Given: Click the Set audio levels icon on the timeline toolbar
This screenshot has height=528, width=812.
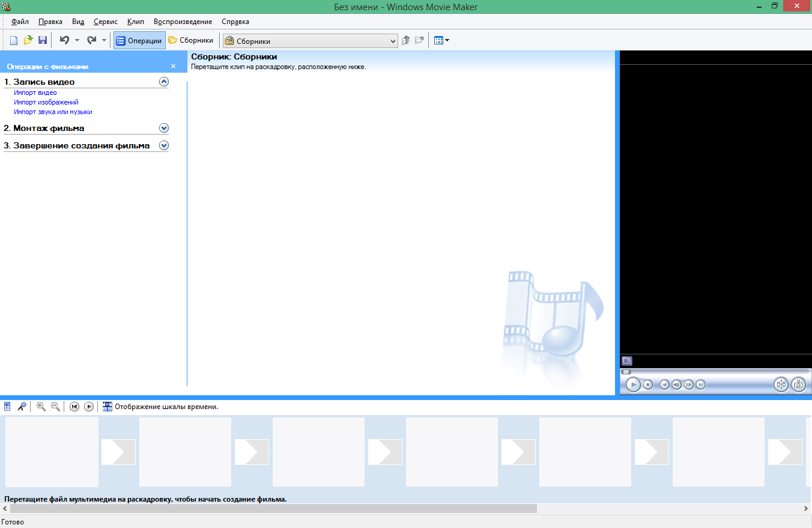Looking at the screenshot, I should (7, 407).
